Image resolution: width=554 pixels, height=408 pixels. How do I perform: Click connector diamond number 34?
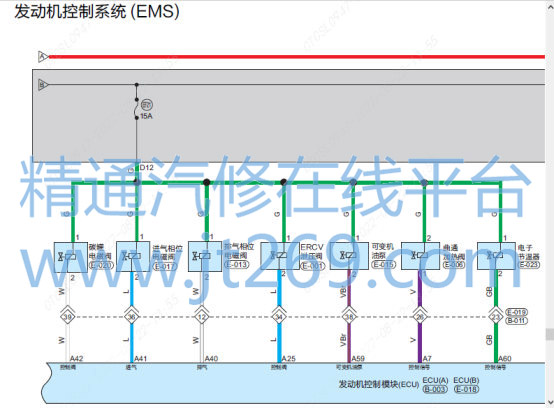(279, 317)
